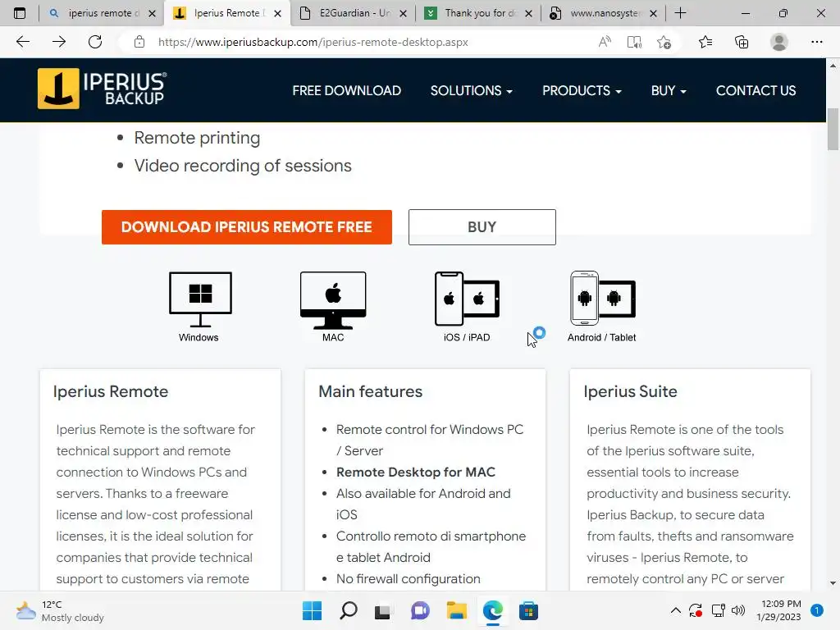Open the Chat app on taskbar
The image size is (840, 630).
coord(420,610)
